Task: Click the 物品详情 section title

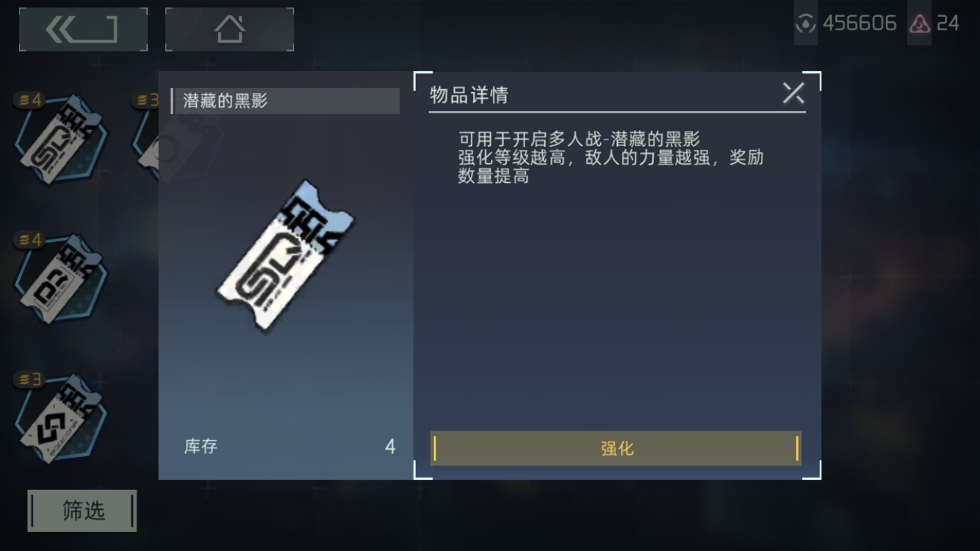Action: [x=469, y=95]
